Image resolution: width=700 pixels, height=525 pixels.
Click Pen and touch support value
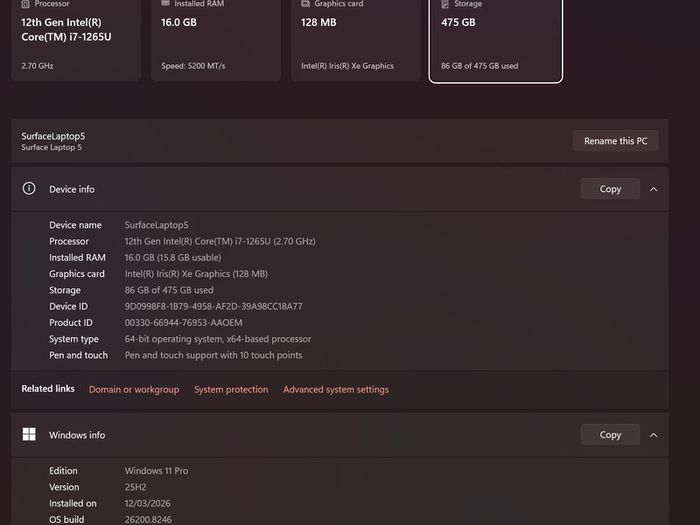213,355
